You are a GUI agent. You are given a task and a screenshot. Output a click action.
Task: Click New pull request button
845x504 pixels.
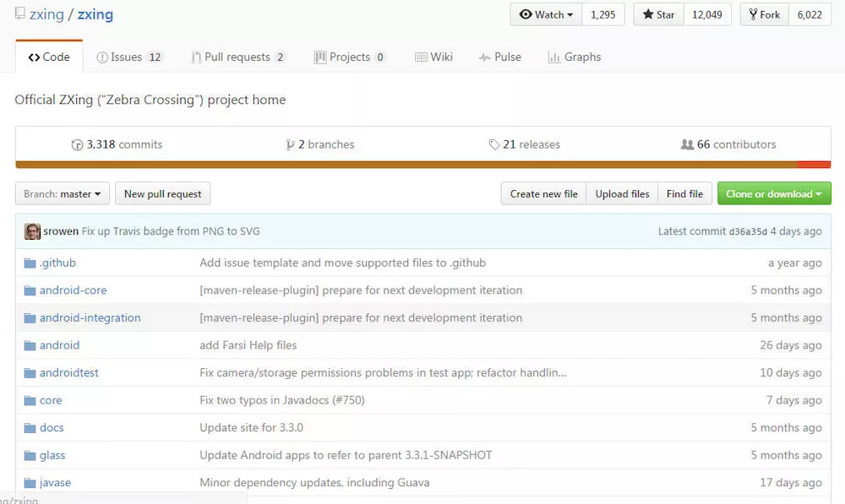pos(163,194)
